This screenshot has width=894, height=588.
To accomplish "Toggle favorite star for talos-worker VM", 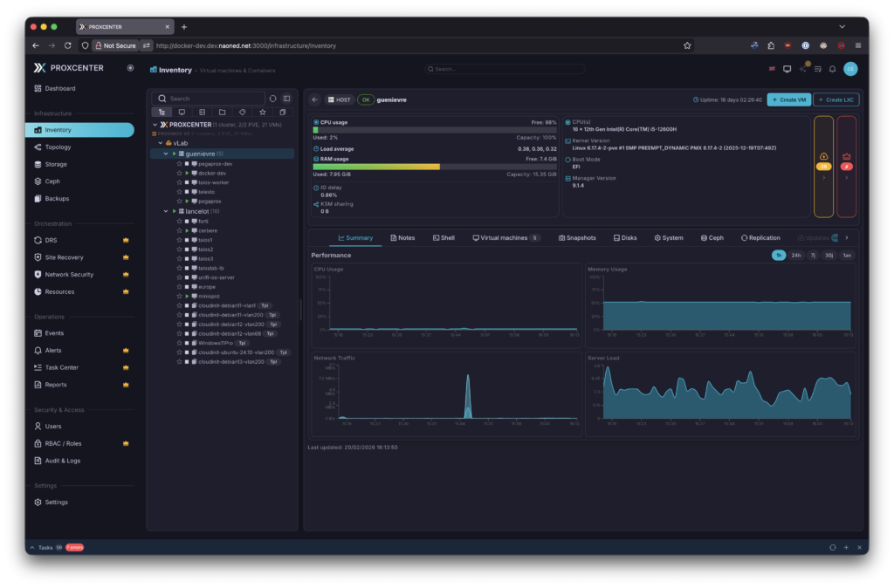I will coord(179,182).
